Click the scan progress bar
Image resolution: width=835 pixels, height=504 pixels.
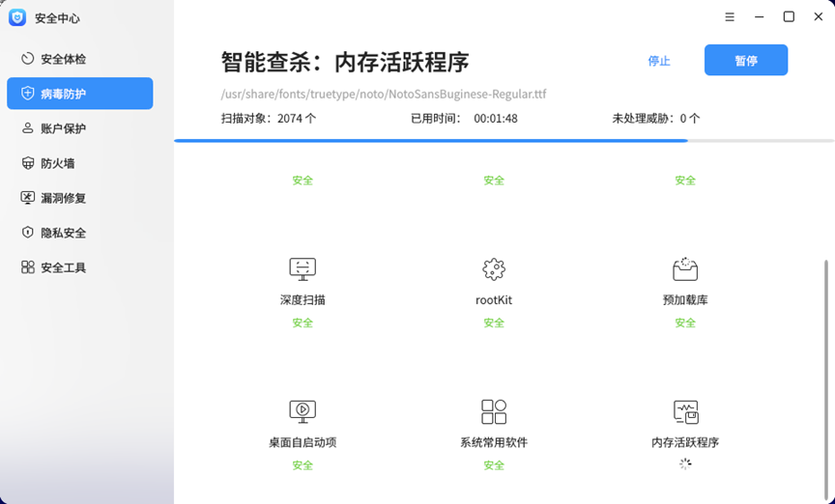click(x=430, y=141)
